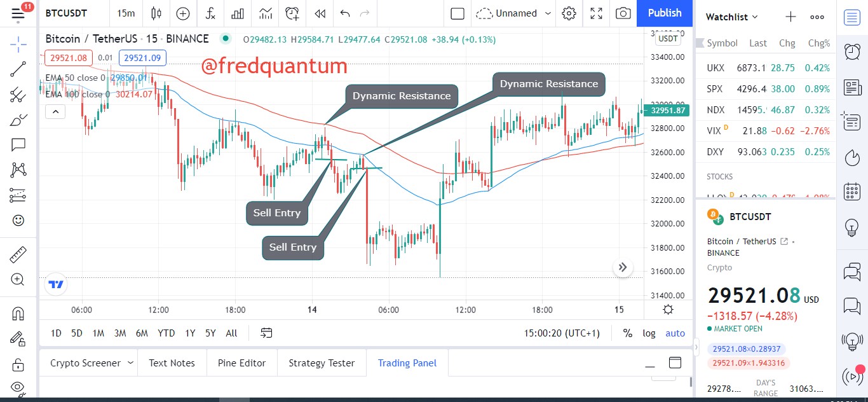Create an alert with the clock icon

click(x=292, y=13)
